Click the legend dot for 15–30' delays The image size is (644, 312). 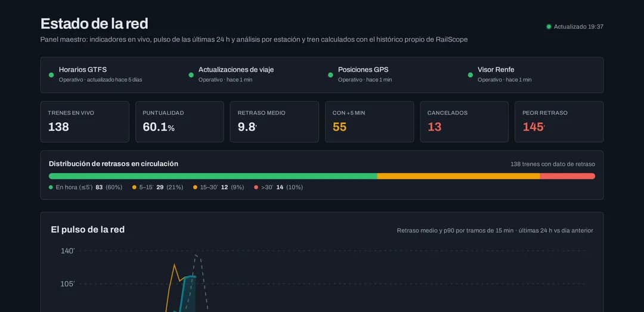[195, 187]
